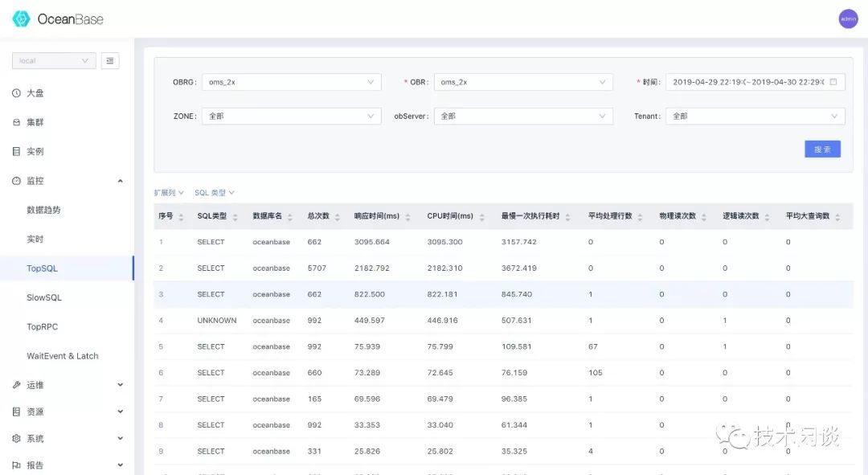868x475 pixels.
Task: Click the 运维 wrench icon in sidebar
Action: [x=17, y=385]
